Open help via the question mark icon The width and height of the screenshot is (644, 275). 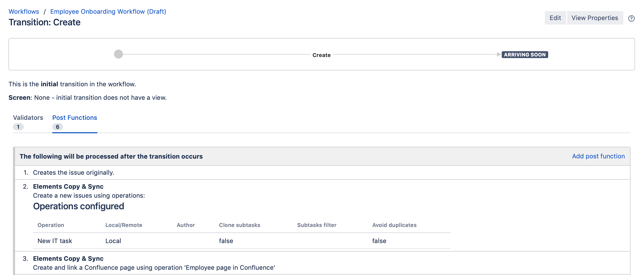click(632, 18)
